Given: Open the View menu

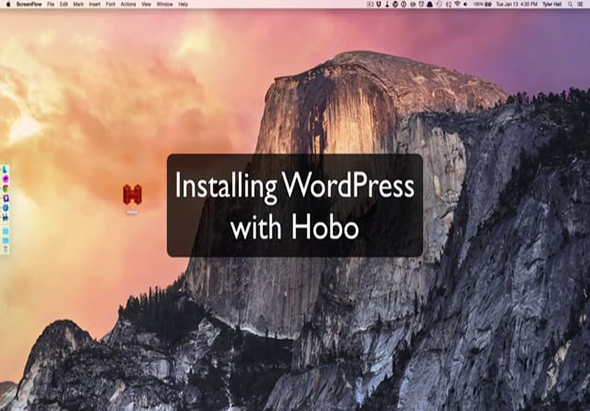Looking at the screenshot, I should coord(146,4).
